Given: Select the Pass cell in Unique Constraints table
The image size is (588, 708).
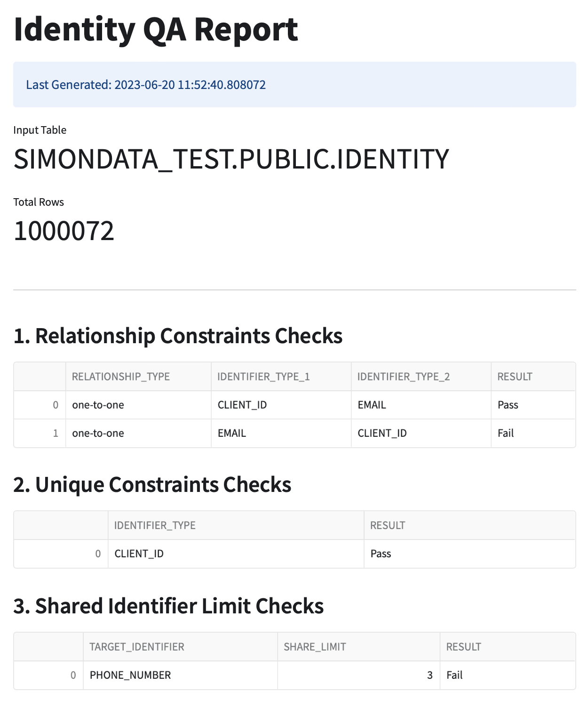Looking at the screenshot, I should pyautogui.click(x=381, y=554).
